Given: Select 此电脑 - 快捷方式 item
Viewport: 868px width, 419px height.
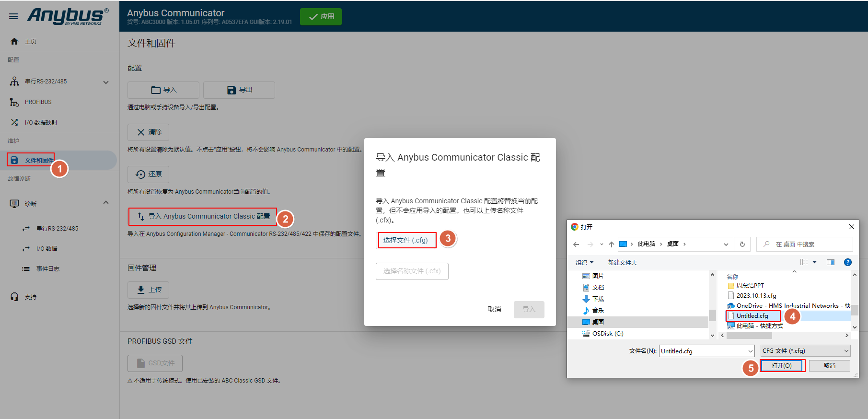Looking at the screenshot, I should [x=760, y=326].
